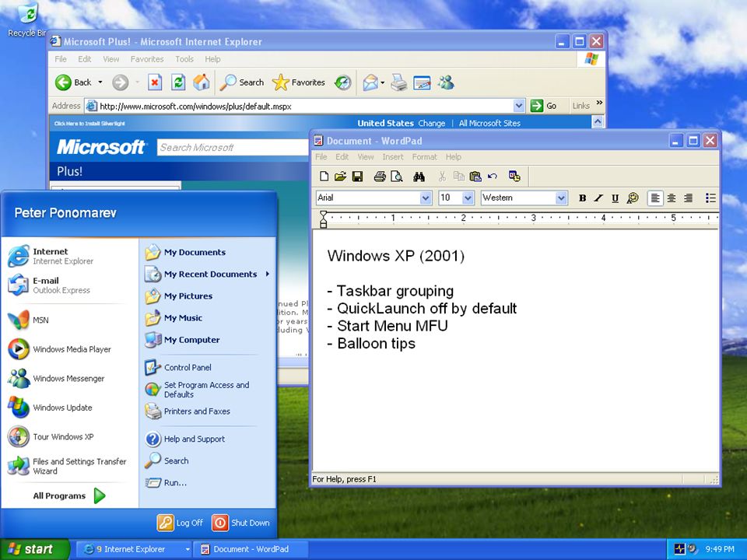747x560 pixels.
Task: Click Save disk icon in WordPad
Action: (357, 177)
